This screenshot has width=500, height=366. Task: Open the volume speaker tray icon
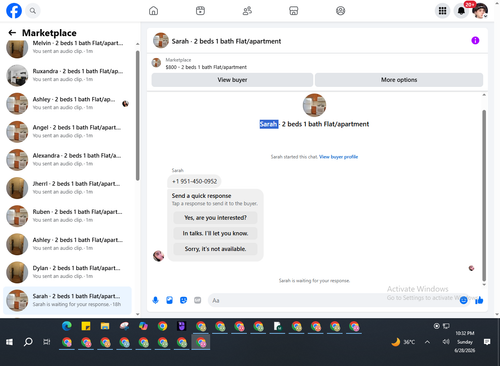point(445,342)
